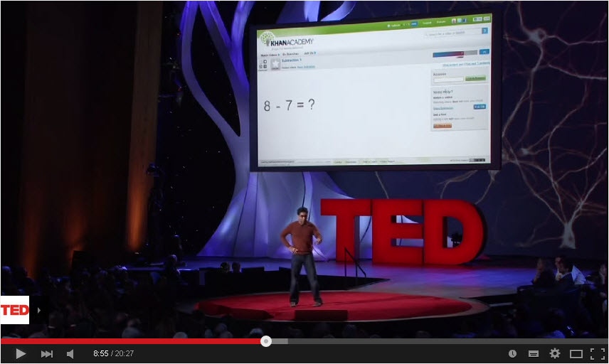Mute the video volume
This screenshot has height=364, width=609.
(x=70, y=353)
